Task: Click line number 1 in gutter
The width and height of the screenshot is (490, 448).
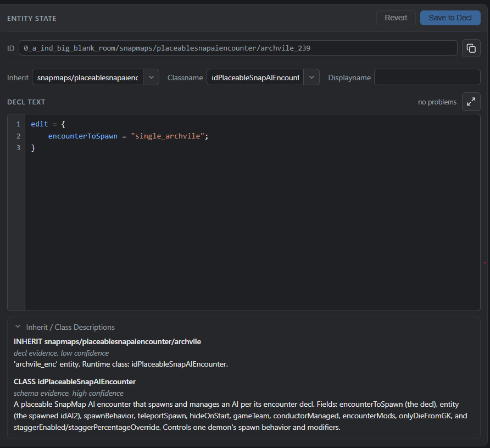Action: click(x=19, y=124)
